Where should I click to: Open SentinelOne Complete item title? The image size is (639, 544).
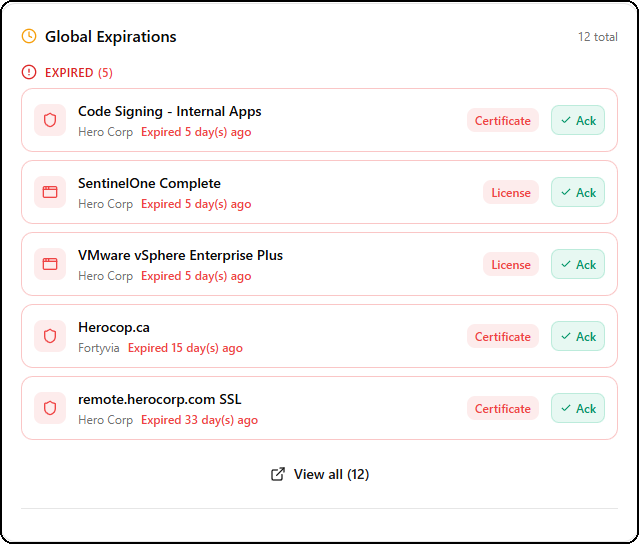(x=149, y=183)
